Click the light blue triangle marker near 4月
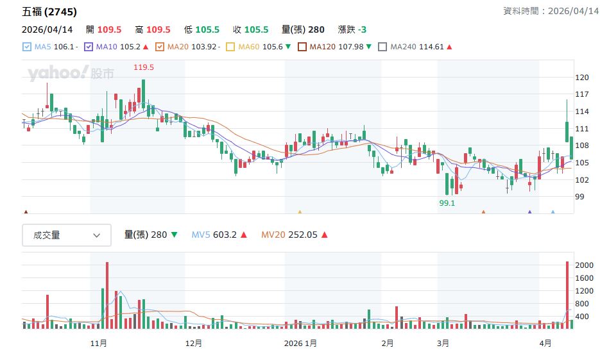 [x=553, y=211]
